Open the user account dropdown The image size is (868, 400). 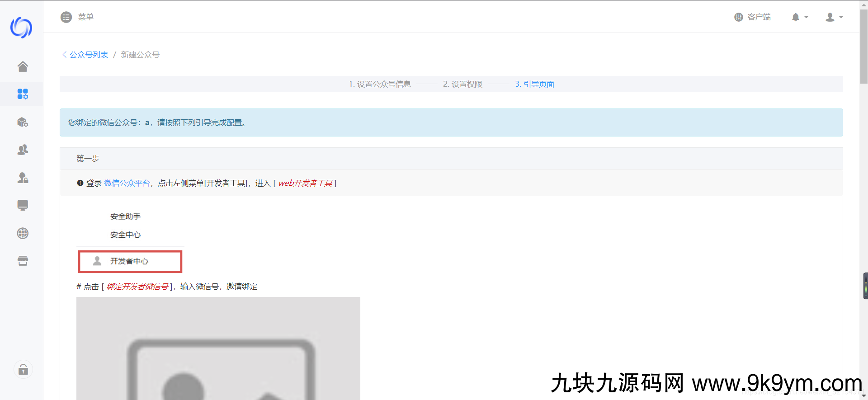(x=834, y=17)
